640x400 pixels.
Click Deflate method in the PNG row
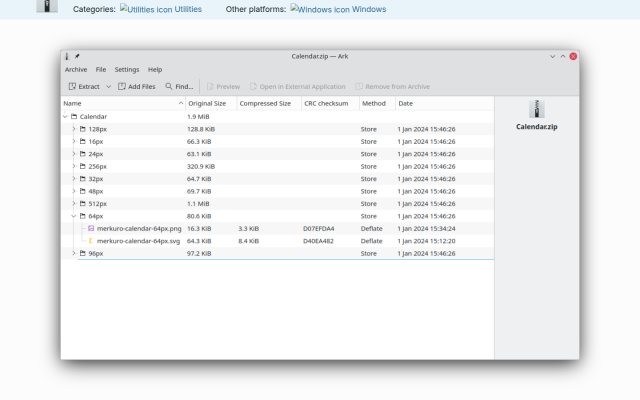[371, 229]
